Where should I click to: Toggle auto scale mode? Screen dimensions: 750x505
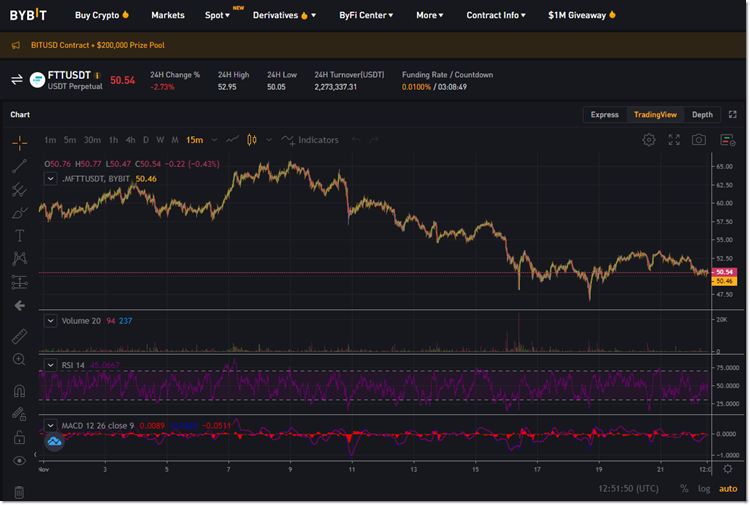(728, 488)
